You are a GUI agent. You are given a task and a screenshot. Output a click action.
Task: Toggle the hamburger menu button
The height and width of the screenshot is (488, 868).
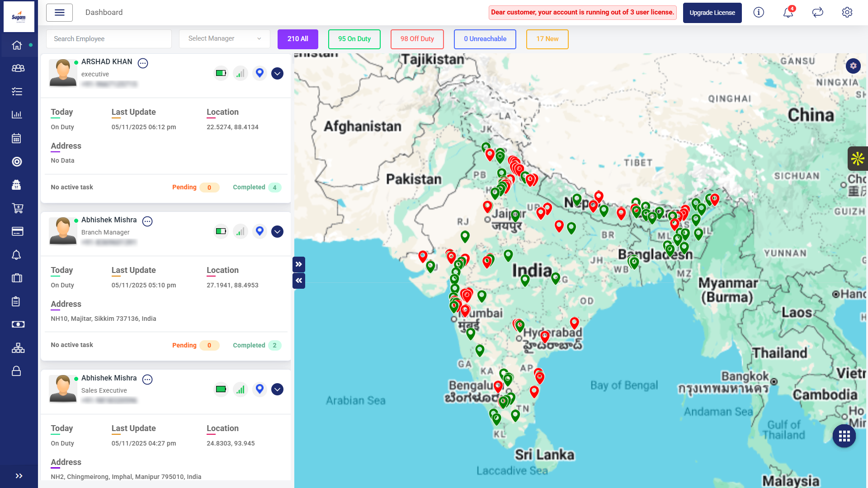[x=59, y=13]
